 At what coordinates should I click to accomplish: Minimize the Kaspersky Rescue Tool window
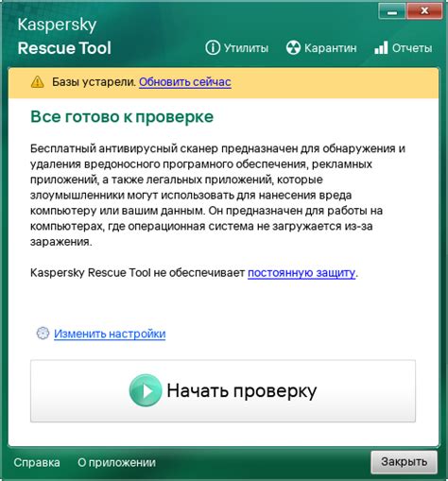click(x=392, y=11)
